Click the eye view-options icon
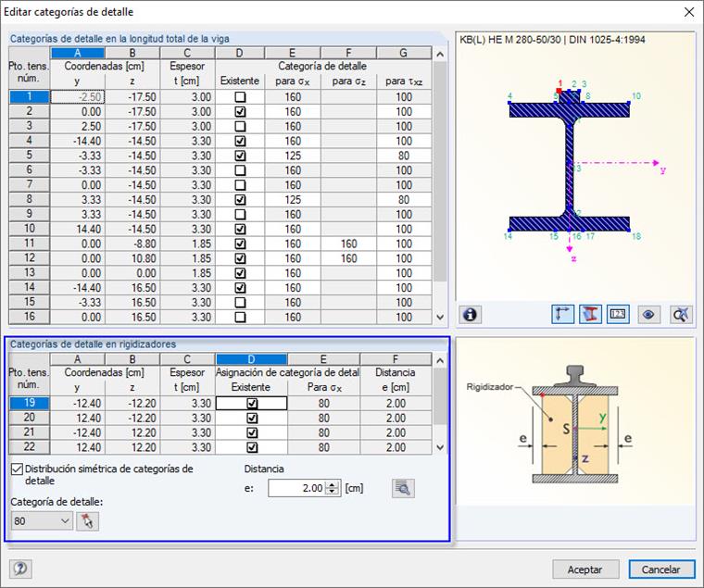 647,314
